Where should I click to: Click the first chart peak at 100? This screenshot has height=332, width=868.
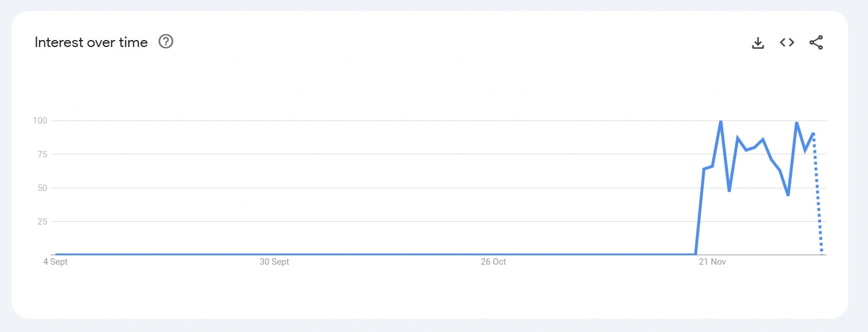tap(721, 121)
